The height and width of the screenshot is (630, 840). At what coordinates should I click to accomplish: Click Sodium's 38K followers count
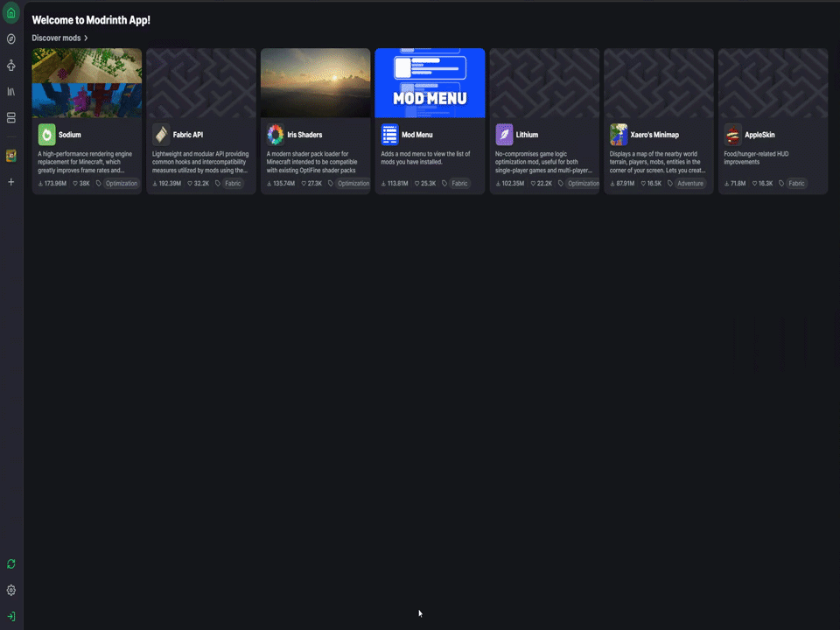tap(81, 183)
